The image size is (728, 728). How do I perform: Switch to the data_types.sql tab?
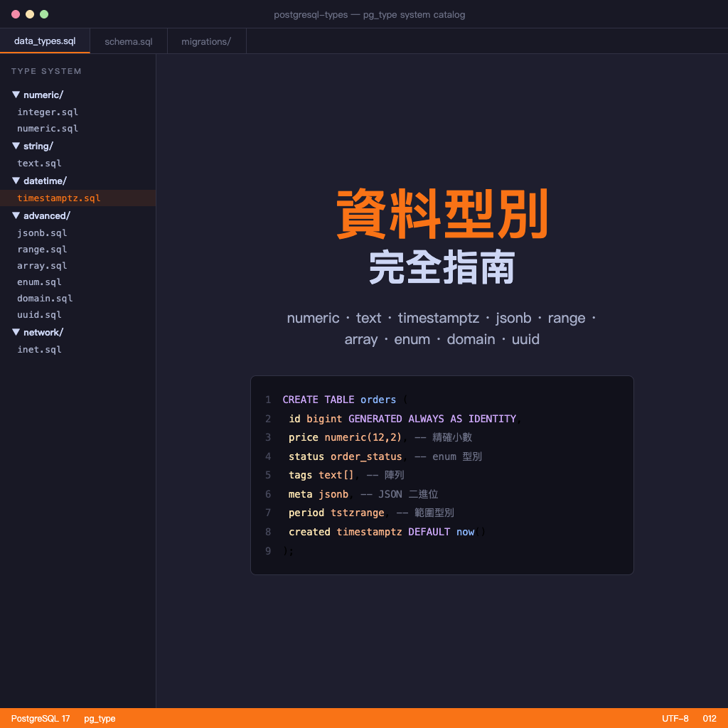(45, 41)
